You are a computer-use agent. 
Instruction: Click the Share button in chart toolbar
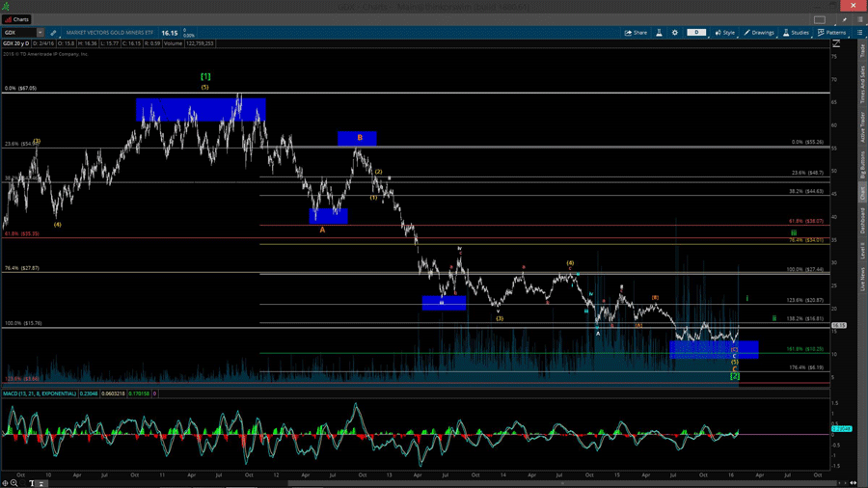point(636,33)
